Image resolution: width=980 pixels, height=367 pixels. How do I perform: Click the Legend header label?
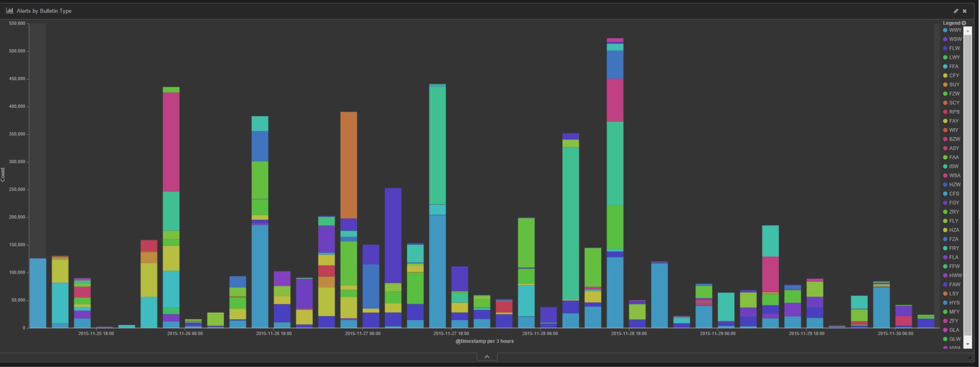point(951,23)
